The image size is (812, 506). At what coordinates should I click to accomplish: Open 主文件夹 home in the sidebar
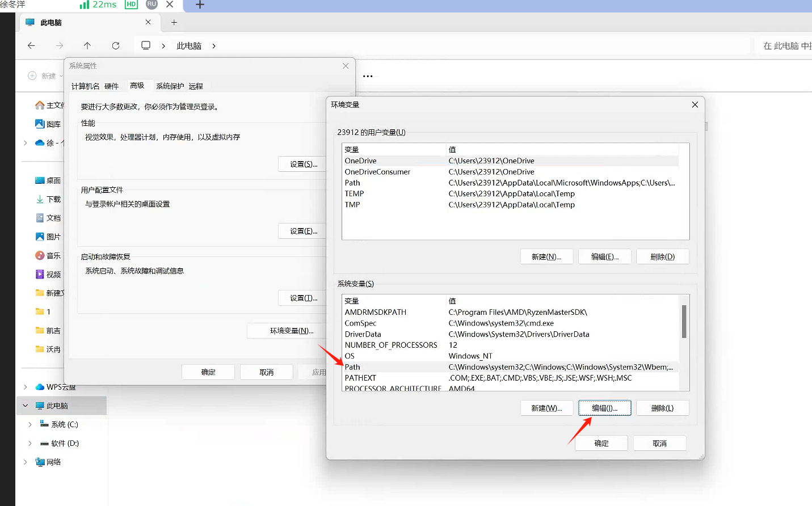pyautogui.click(x=49, y=106)
